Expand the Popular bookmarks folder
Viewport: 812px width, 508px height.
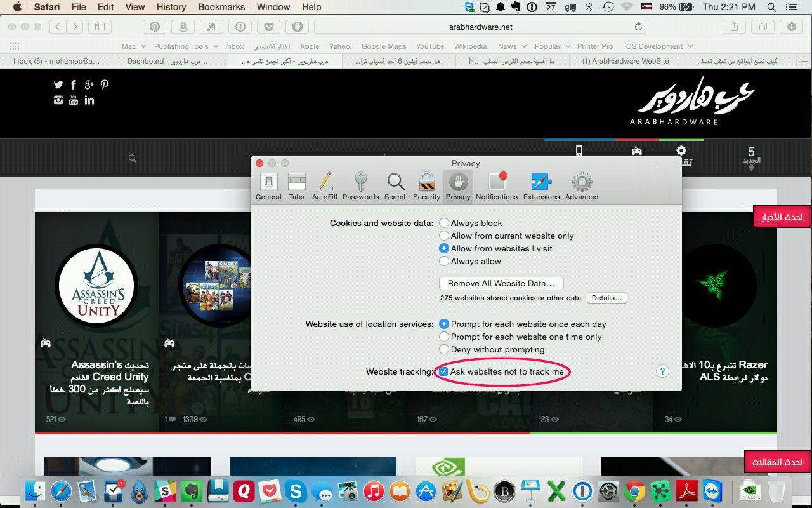click(552, 46)
